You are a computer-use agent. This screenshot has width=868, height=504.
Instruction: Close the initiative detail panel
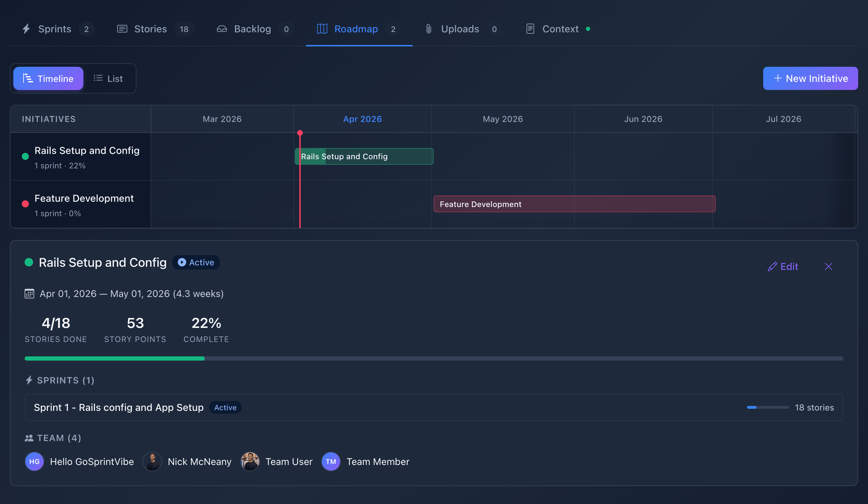(x=829, y=266)
